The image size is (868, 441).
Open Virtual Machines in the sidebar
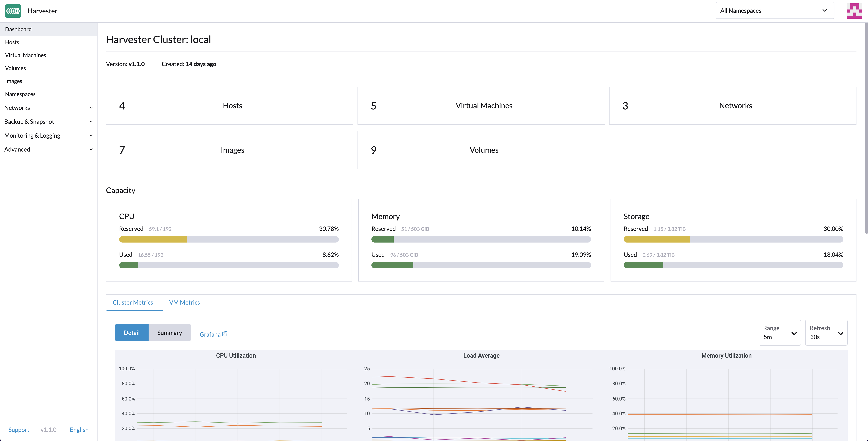(26, 55)
